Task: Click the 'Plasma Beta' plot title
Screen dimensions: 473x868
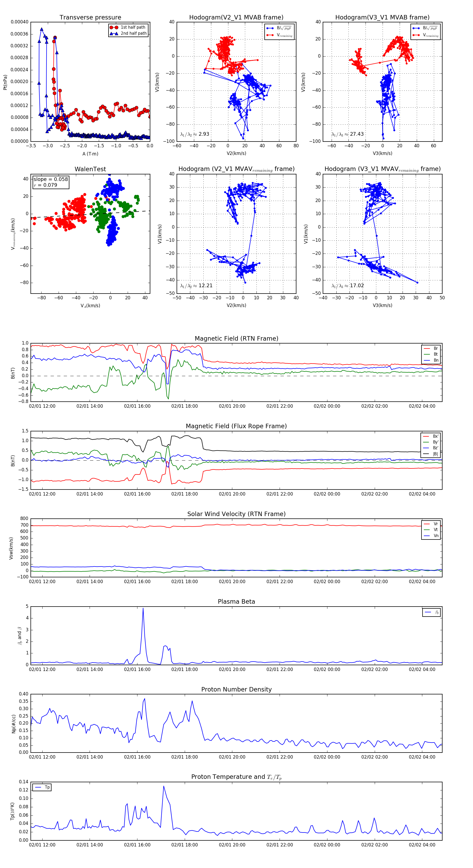Action: [x=236, y=602]
